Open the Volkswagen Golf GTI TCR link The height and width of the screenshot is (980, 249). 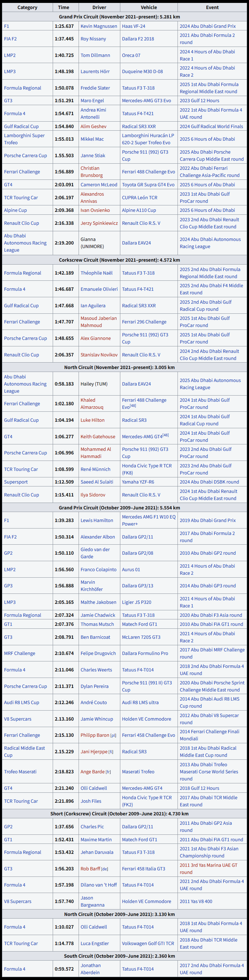[x=148, y=943]
